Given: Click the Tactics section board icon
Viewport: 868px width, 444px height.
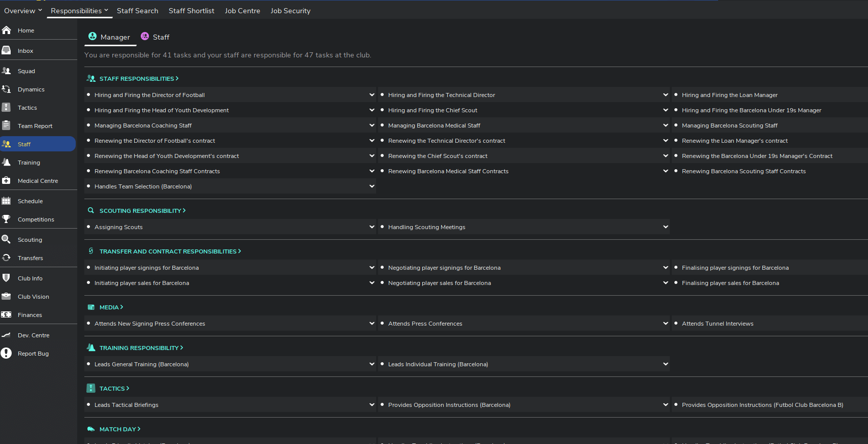Looking at the screenshot, I should [x=91, y=388].
